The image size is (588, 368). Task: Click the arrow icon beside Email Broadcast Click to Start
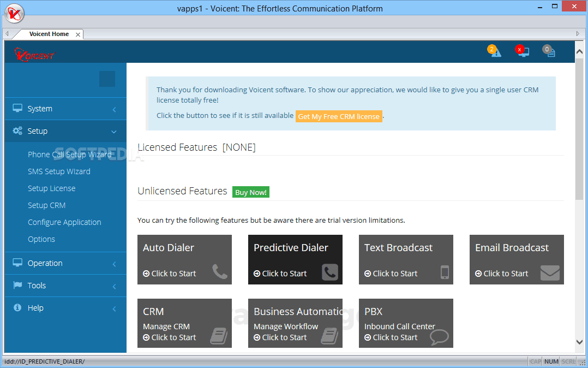[x=478, y=274]
